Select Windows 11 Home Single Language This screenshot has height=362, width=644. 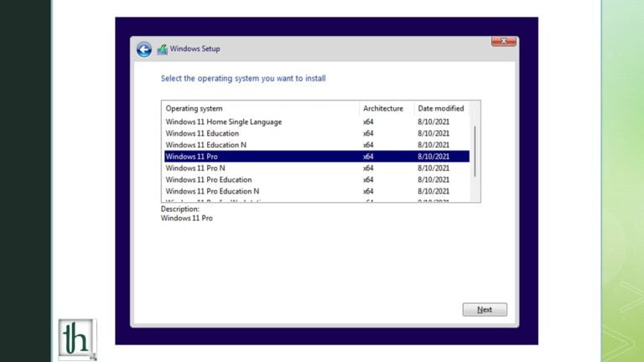[x=317, y=122]
